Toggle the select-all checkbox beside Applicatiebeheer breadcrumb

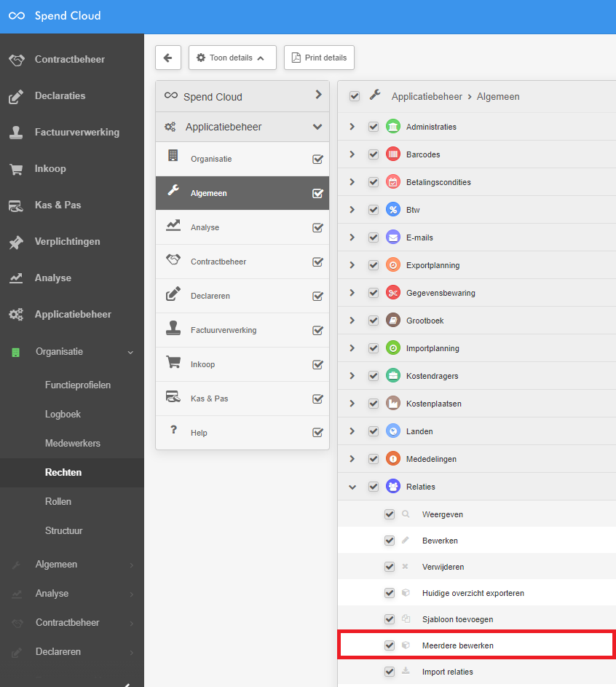[x=355, y=96]
